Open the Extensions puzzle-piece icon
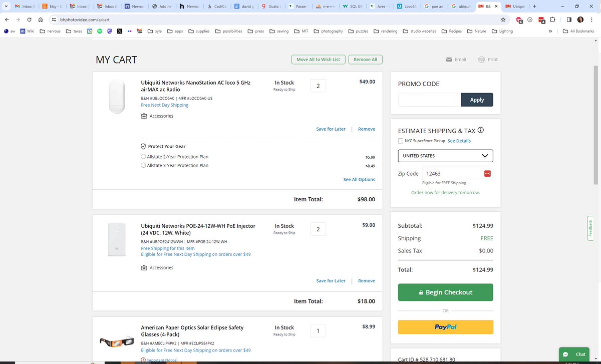The width and height of the screenshot is (601, 364). tap(552, 20)
